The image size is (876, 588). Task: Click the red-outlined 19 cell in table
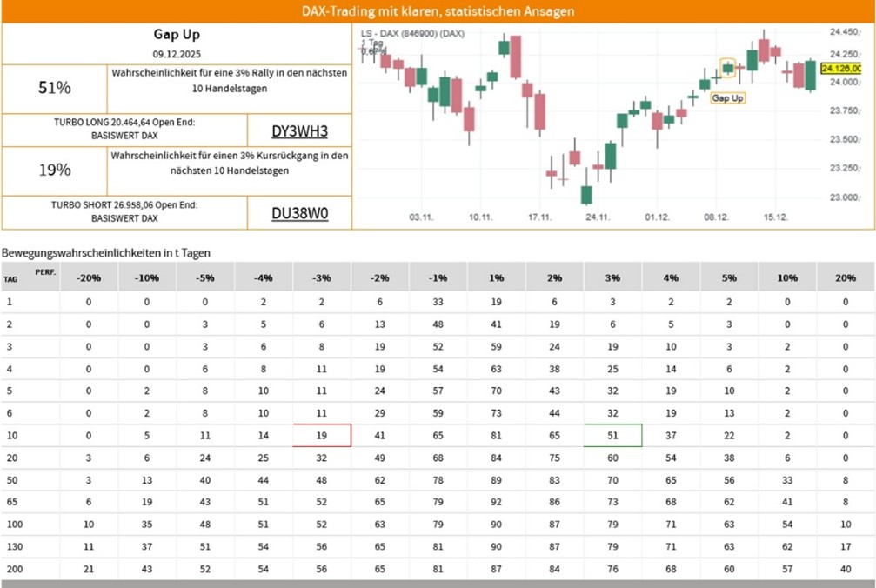pos(321,435)
